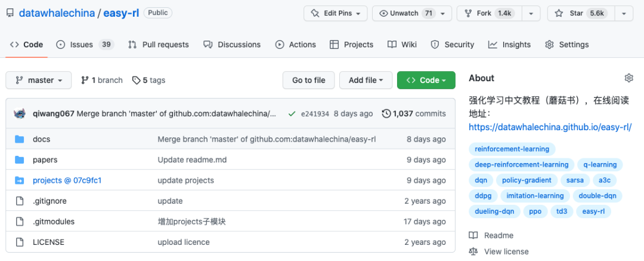Open the Wiki tab

point(402,44)
